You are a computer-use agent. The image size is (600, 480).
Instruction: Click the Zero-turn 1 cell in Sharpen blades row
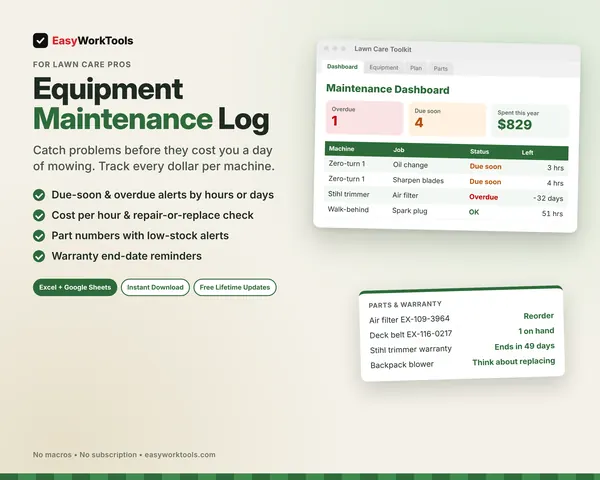point(346,179)
